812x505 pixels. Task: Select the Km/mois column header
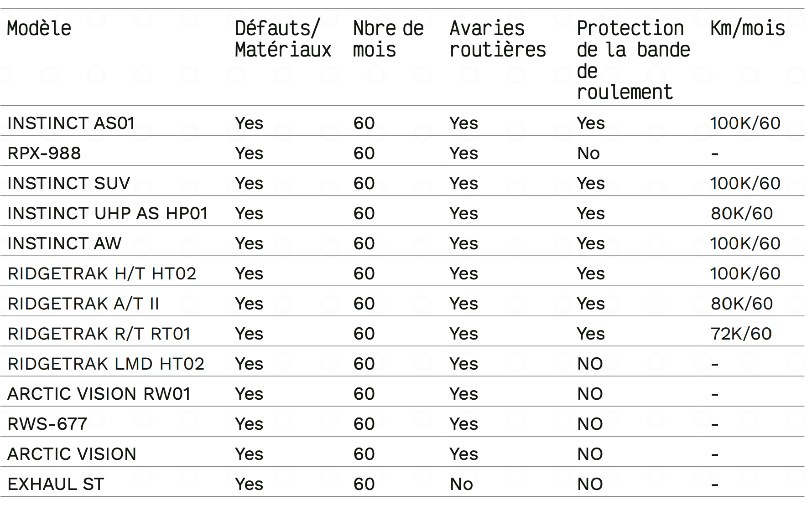748,29
